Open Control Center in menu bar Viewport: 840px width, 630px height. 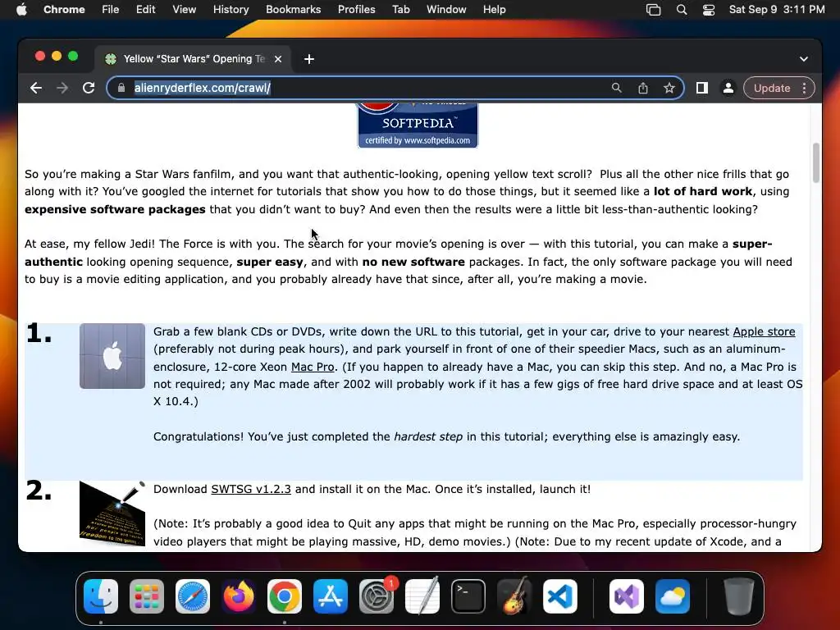point(709,10)
